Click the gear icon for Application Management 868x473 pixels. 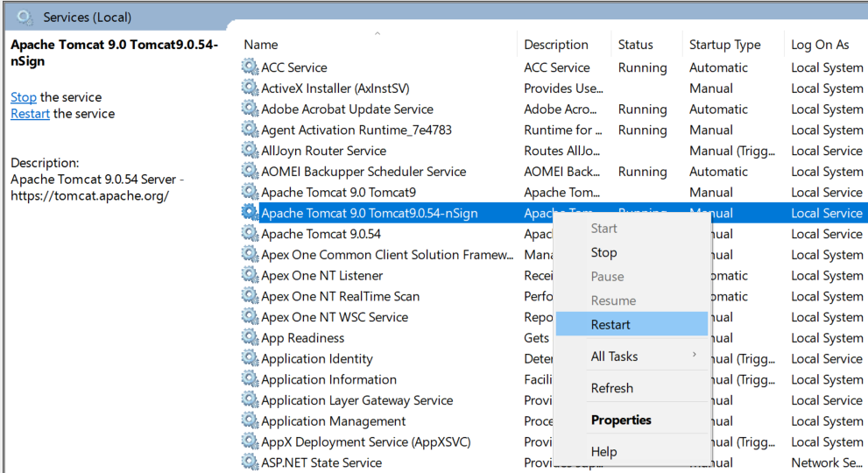[x=251, y=421]
